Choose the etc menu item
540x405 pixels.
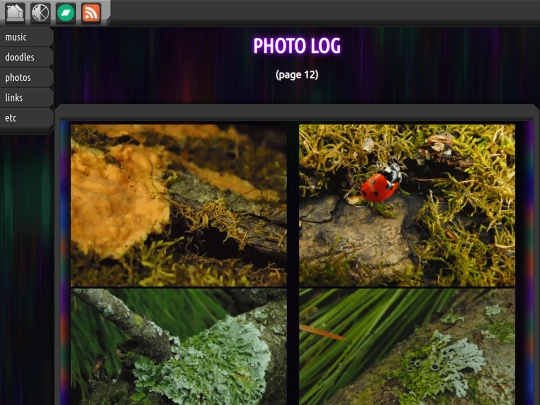[x=27, y=118]
